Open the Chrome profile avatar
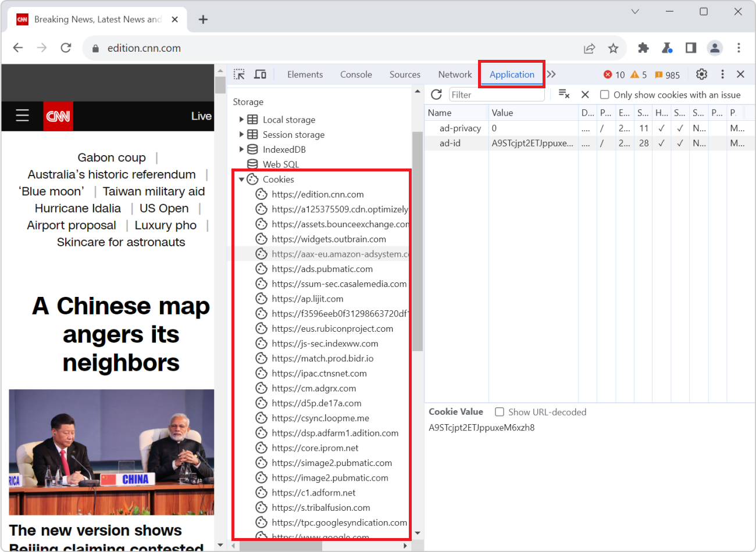Image resolution: width=756 pixels, height=552 pixels. pos(715,48)
